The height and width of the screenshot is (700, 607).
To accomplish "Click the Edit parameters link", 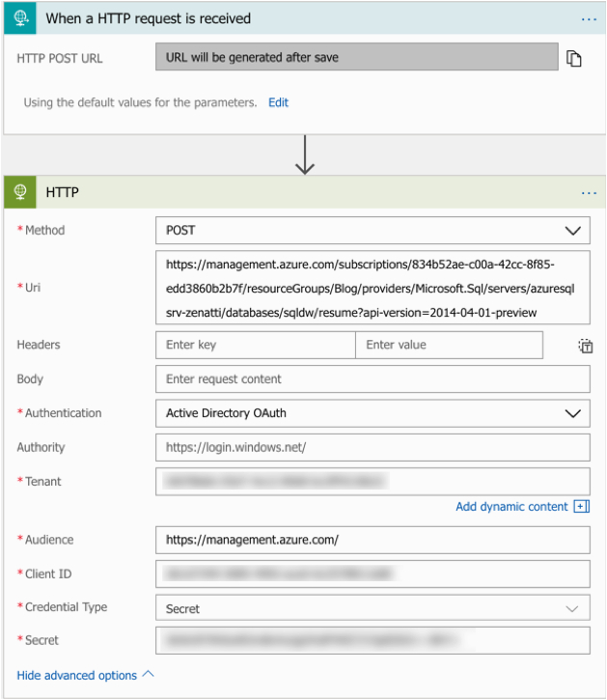I will pos(278,102).
